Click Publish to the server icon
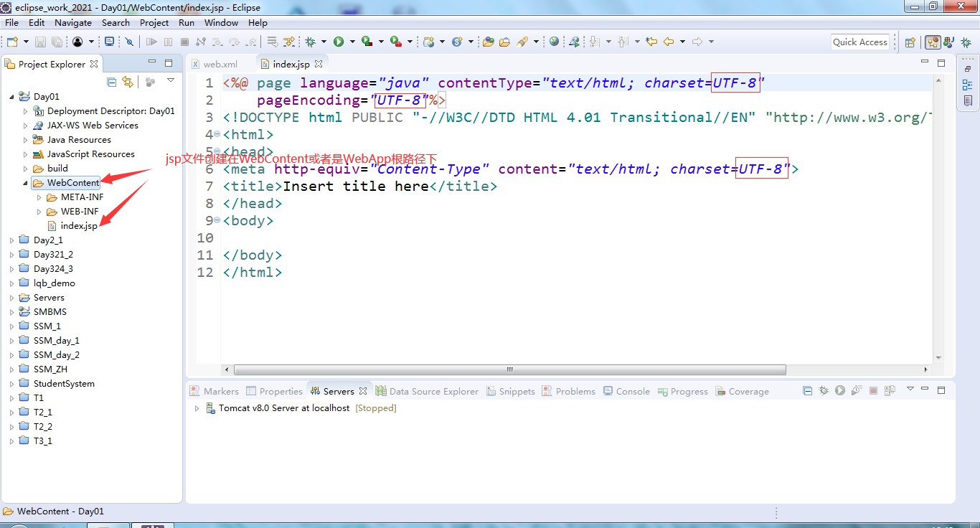The height and width of the screenshot is (528, 980). tap(890, 391)
